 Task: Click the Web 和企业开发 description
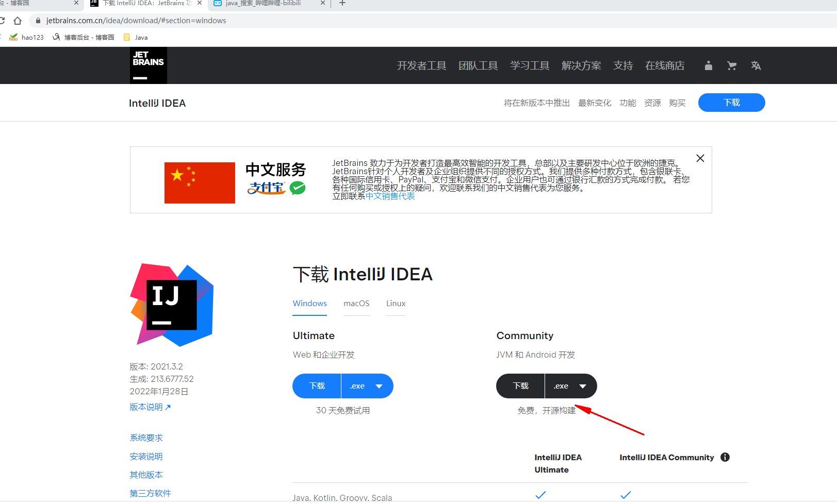point(324,355)
